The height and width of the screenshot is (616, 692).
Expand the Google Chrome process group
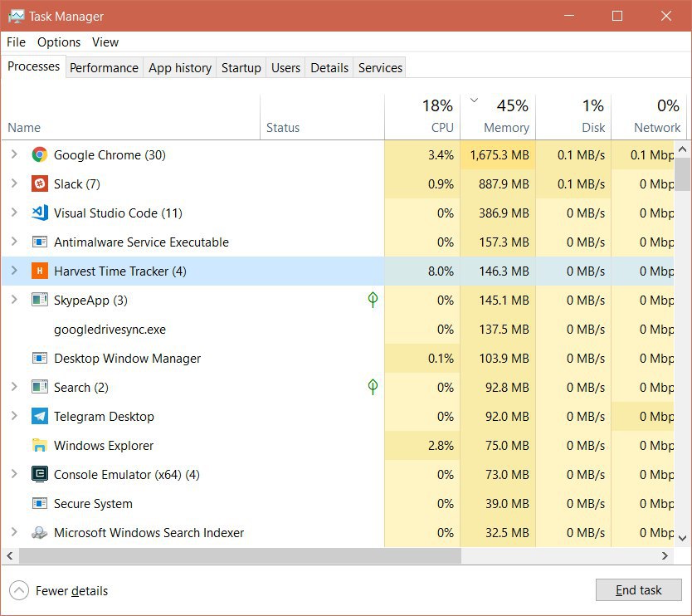(x=14, y=154)
